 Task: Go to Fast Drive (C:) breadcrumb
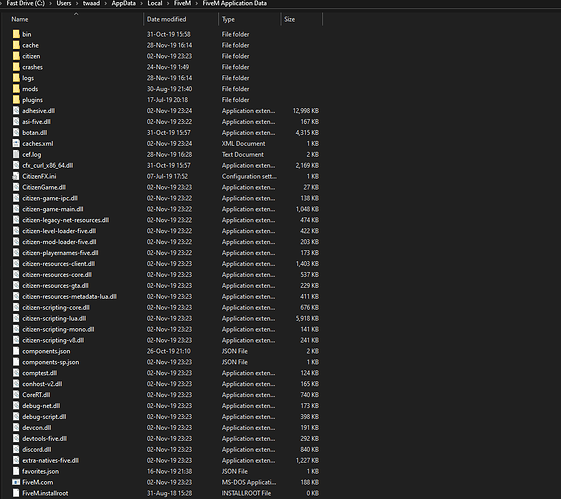26,3
